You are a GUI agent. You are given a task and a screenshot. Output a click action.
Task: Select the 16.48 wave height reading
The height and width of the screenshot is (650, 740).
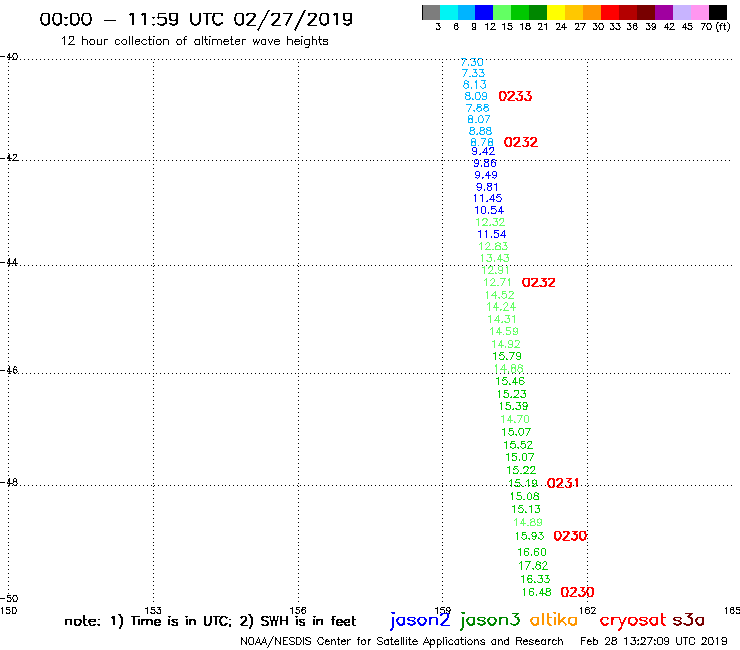(537, 592)
